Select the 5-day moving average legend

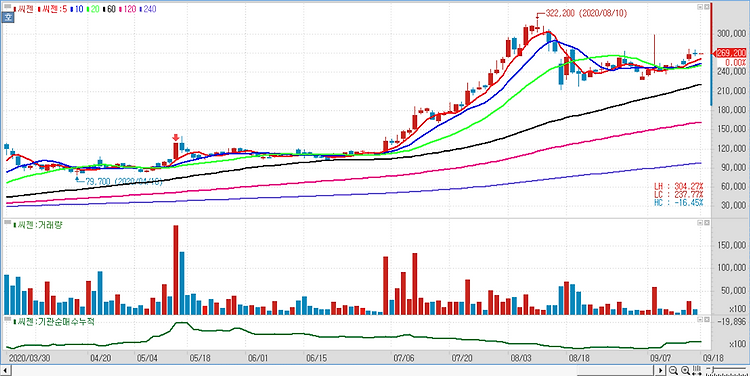click(x=52, y=9)
